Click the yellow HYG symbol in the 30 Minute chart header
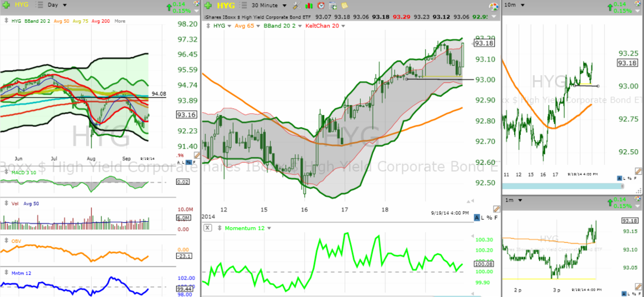Screen dimensions: 644x297 [x=226, y=6]
